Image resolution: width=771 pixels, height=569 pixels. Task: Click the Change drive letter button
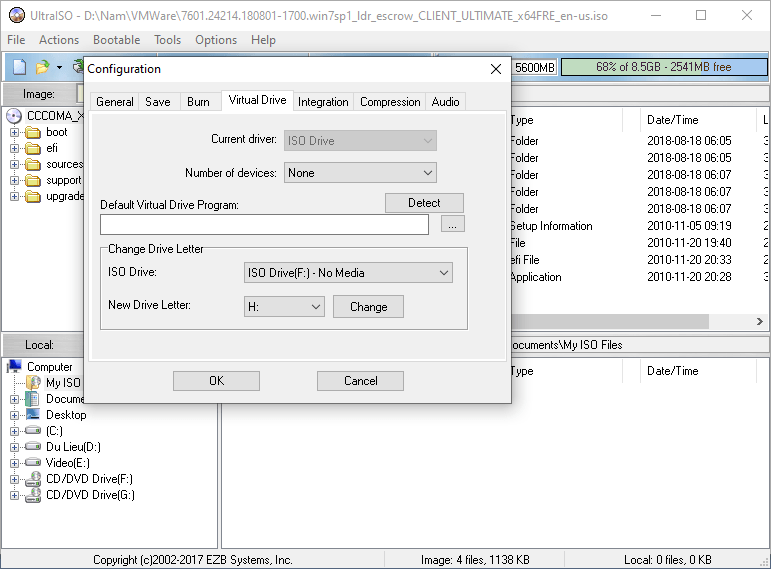pyautogui.click(x=368, y=307)
